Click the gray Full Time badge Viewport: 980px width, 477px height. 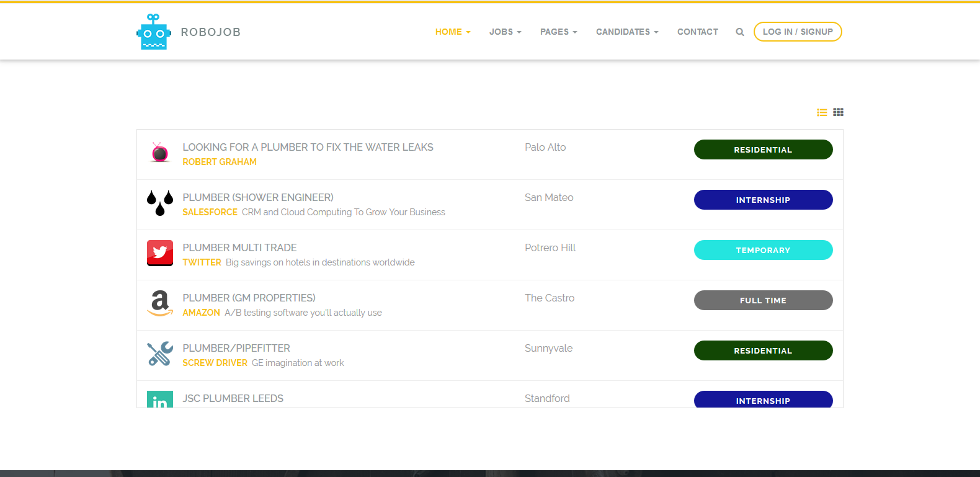(763, 300)
